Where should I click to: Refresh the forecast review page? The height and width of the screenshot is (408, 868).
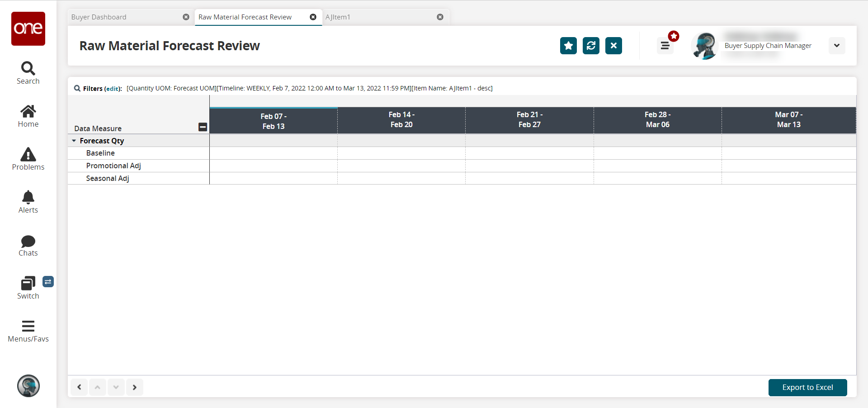[591, 46]
